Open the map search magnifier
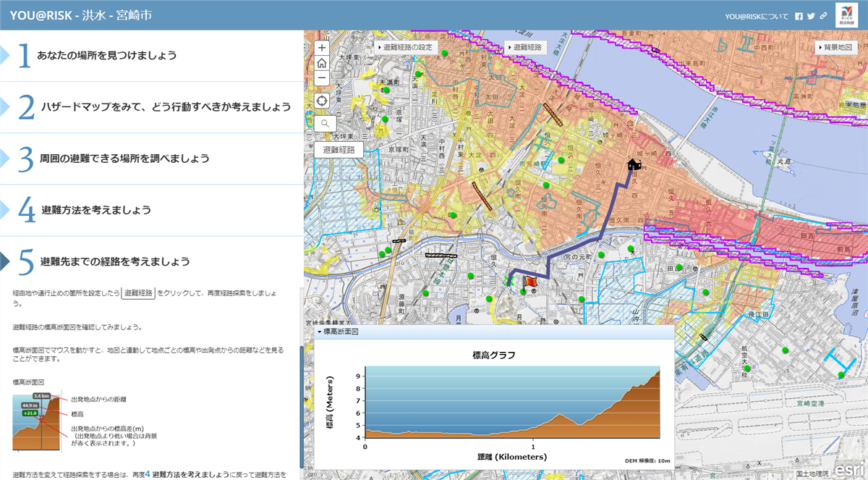 click(325, 124)
